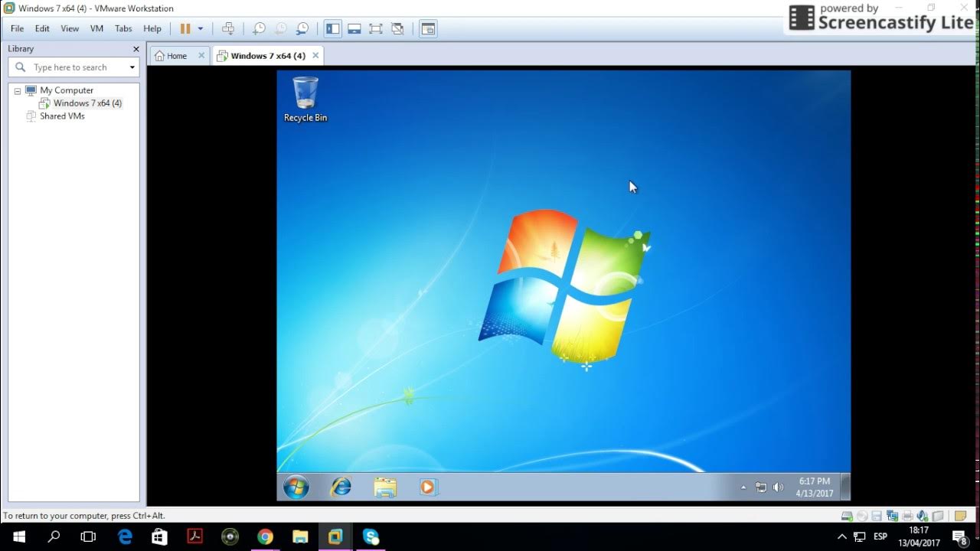Viewport: 980px width, 551px height.
Task: Pause the virtual machine with the toolbar button
Action: (x=185, y=28)
